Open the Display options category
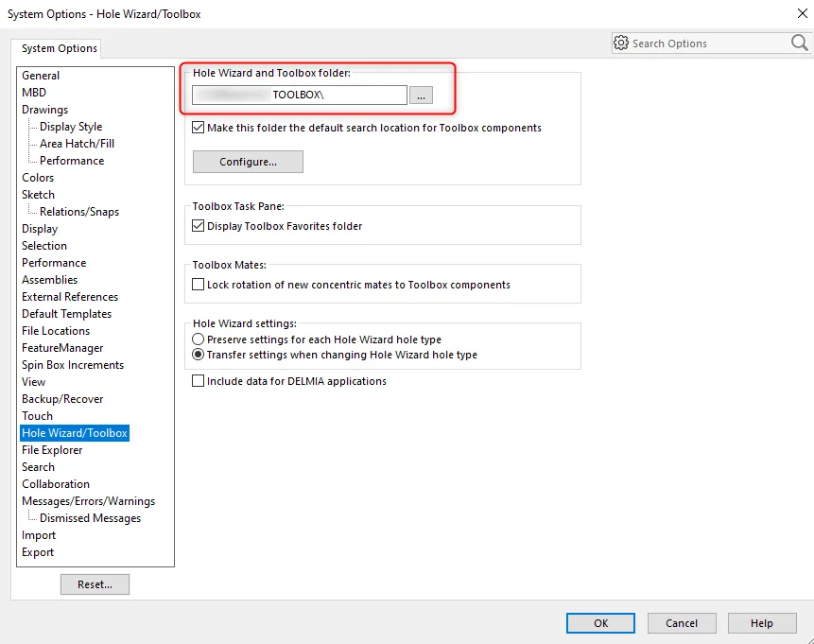Image resolution: width=814 pixels, height=644 pixels. [x=40, y=229]
